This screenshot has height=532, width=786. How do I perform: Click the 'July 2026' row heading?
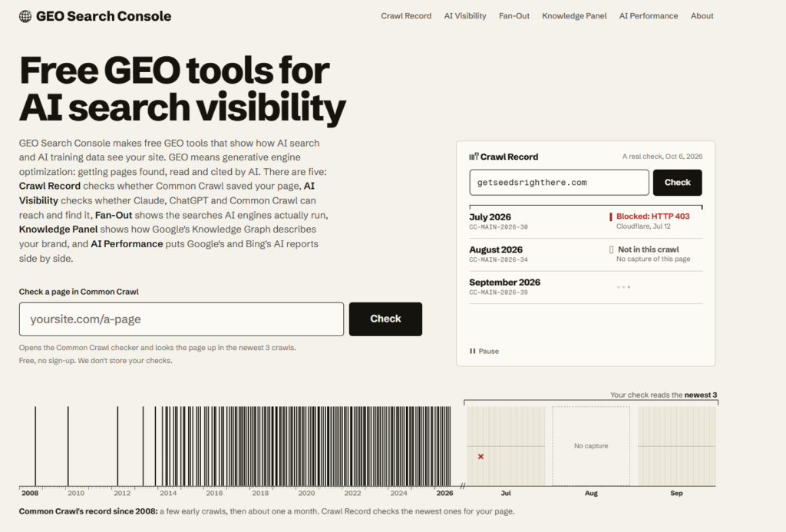(x=490, y=217)
